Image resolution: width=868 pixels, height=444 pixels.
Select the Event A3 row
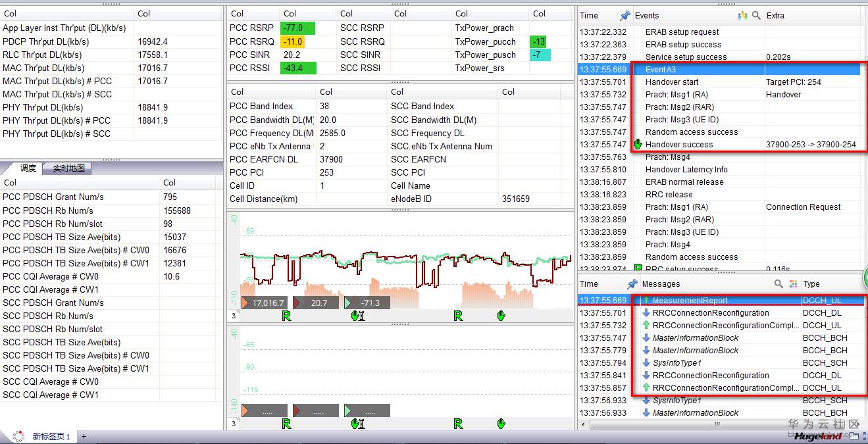pos(721,69)
